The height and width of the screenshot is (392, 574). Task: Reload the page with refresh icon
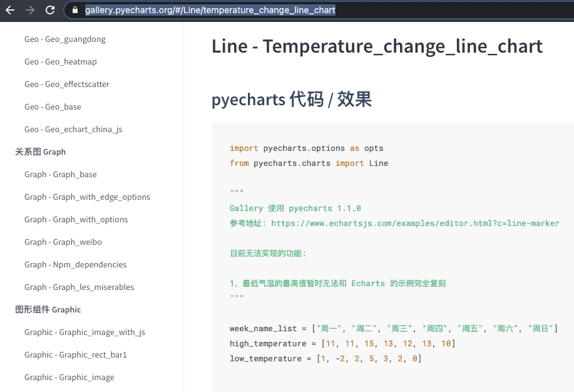[x=50, y=10]
